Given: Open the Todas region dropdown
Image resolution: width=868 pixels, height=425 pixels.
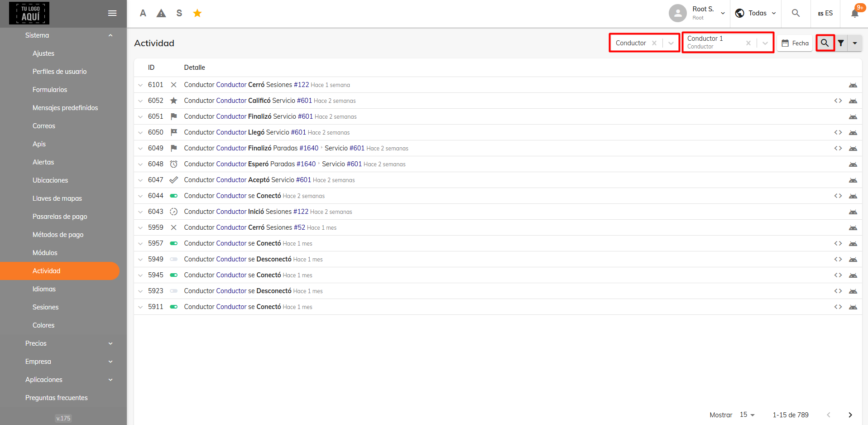Looking at the screenshot, I should pyautogui.click(x=756, y=13).
